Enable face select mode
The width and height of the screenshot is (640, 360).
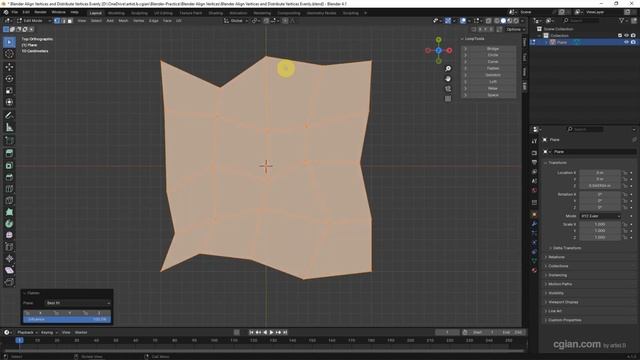pyautogui.click(x=70, y=20)
